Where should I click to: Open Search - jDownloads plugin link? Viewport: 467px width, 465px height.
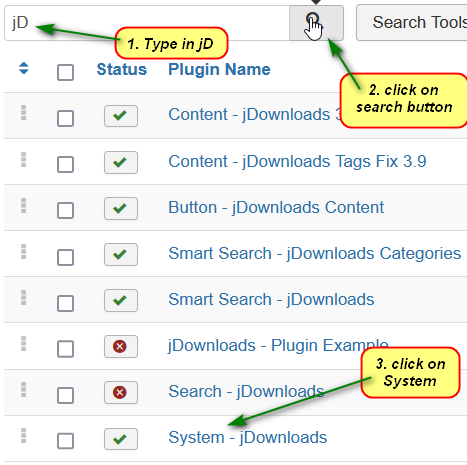[246, 391]
